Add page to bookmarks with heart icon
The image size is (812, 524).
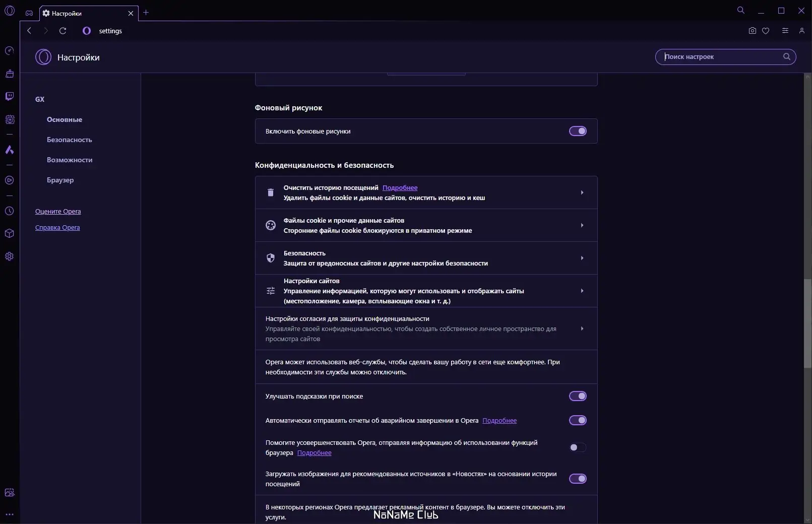pos(766,31)
